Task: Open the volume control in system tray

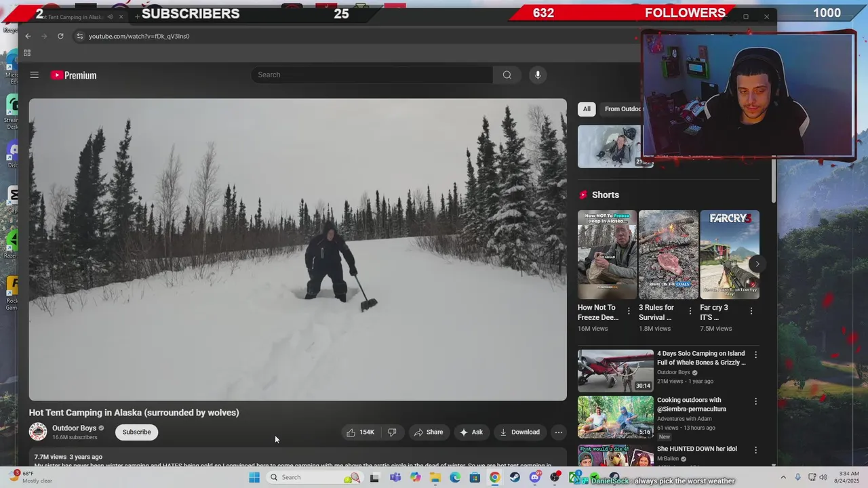Action: click(823, 477)
